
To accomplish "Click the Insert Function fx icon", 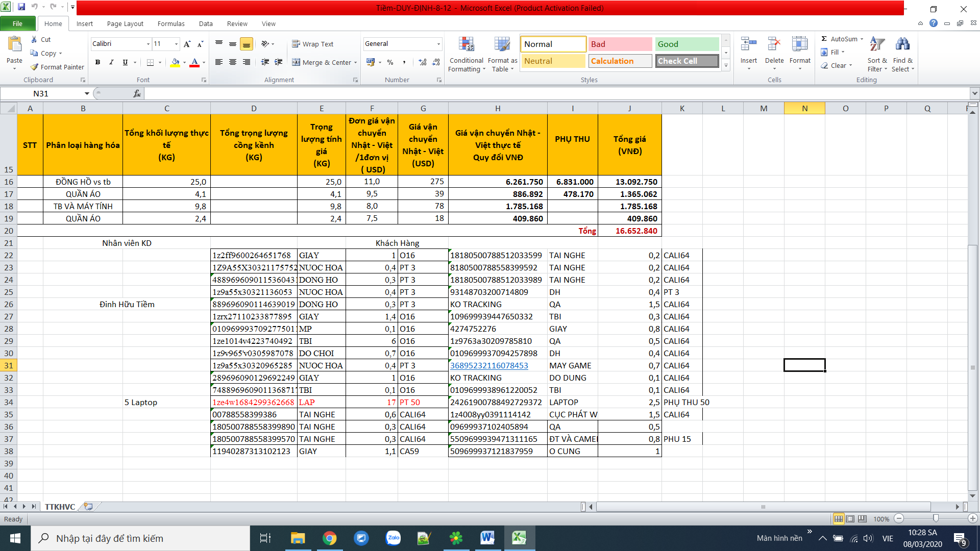I will 137,93.
